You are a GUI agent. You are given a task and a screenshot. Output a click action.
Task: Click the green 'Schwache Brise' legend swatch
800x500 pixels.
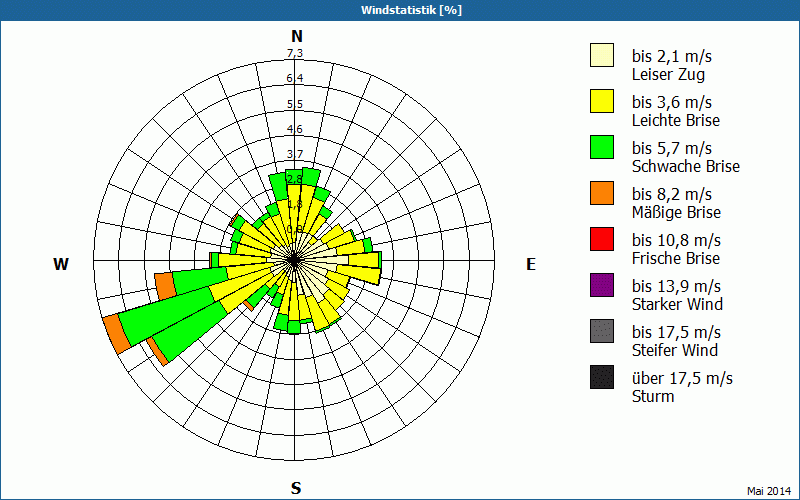point(602,148)
